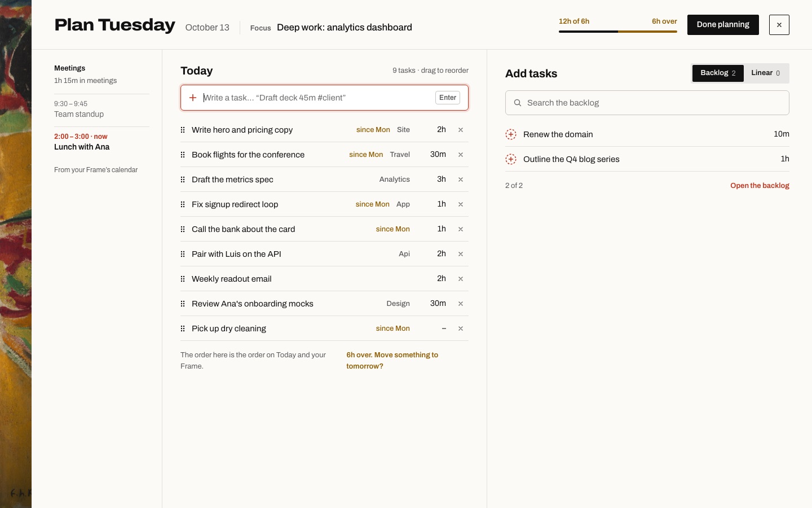
Task: Remove the Weekly readout email task
Action: click(461, 279)
